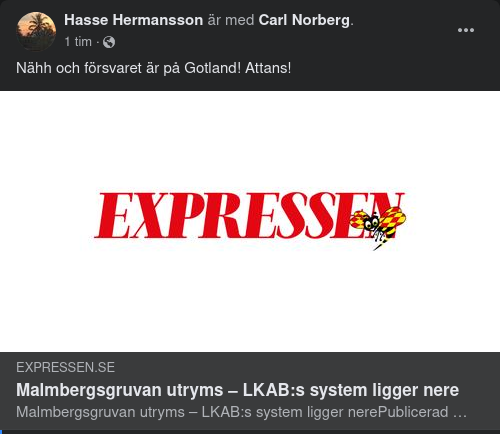Click the word "Attans!" in the post
The image size is (500, 434).
(x=268, y=68)
